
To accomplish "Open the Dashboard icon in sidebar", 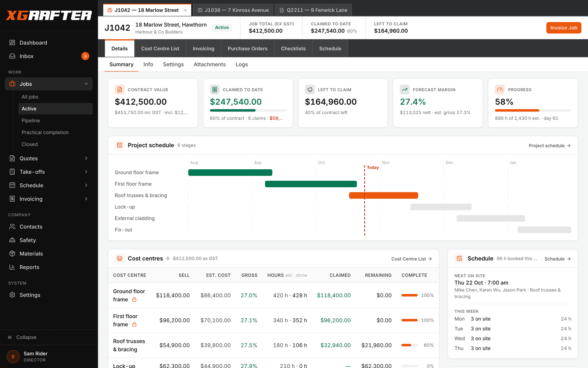I will click(12, 43).
